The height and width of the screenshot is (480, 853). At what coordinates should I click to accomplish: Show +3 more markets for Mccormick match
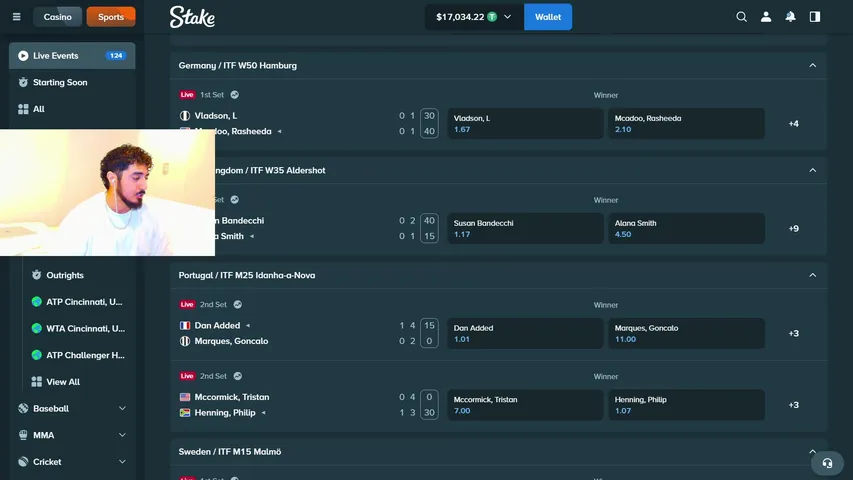[794, 405]
